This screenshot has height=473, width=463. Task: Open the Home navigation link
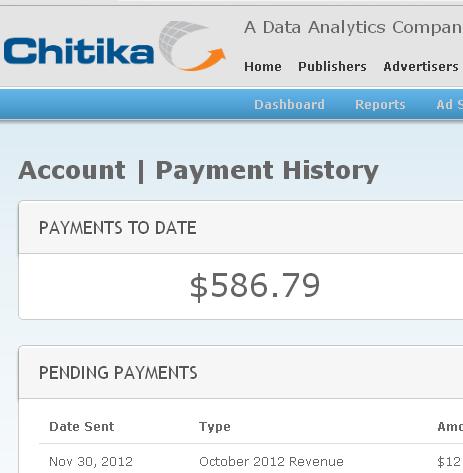263,66
